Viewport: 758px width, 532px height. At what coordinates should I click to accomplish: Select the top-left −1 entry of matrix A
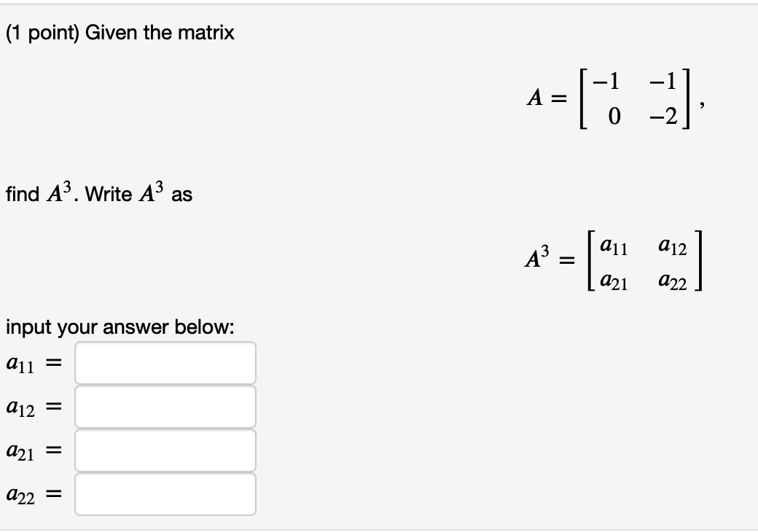606,81
